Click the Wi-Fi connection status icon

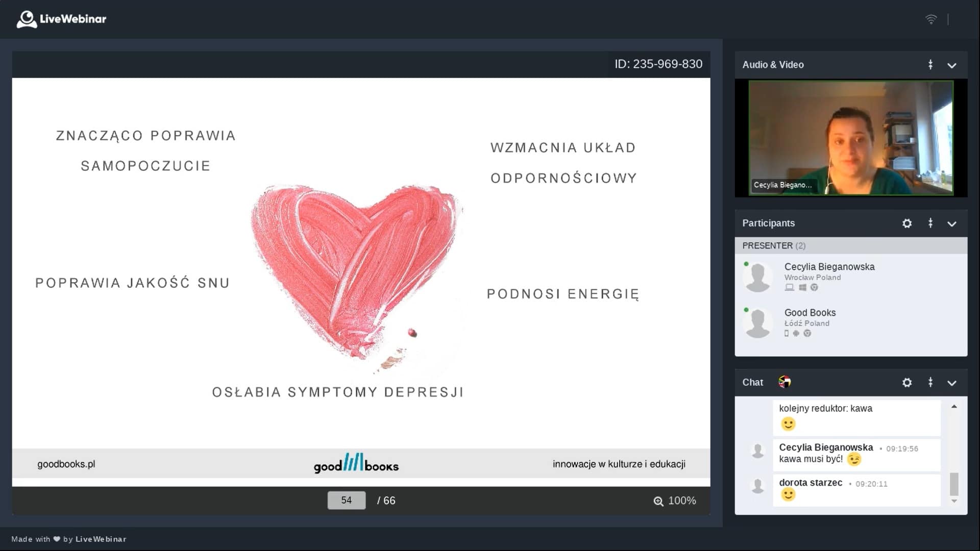click(x=931, y=19)
